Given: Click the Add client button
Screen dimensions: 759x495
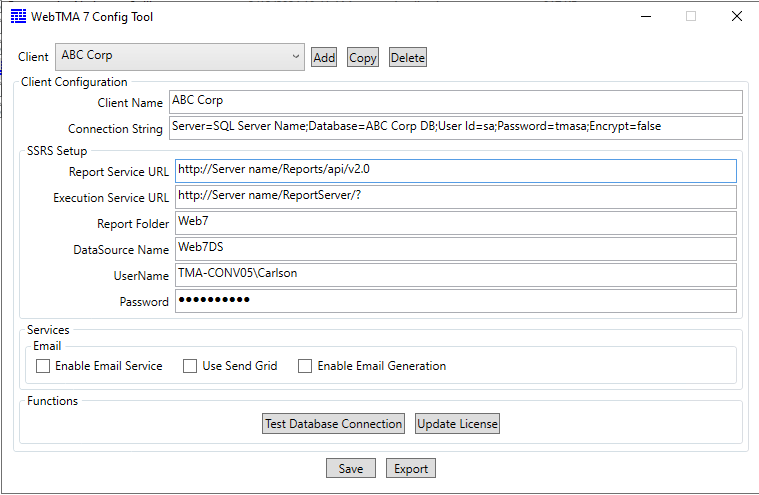Looking at the screenshot, I should (324, 58).
